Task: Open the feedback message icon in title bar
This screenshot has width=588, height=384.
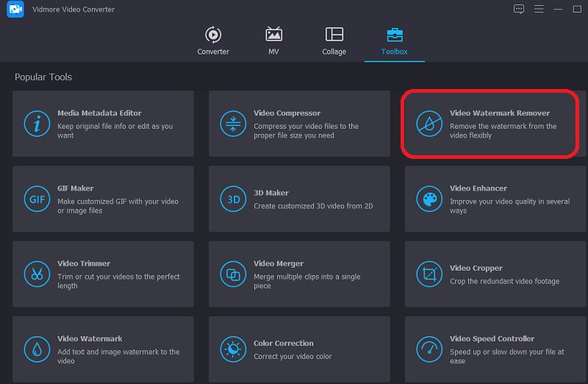Action: [519, 10]
